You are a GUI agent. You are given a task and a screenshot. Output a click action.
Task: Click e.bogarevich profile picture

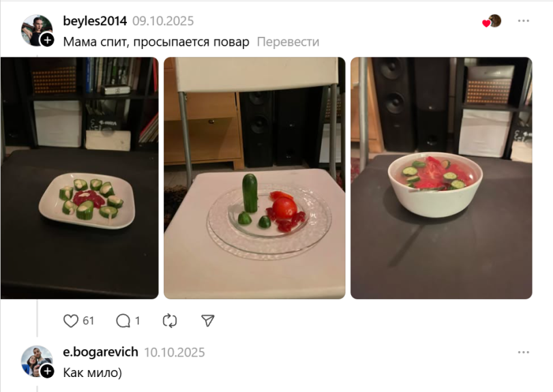coord(36,361)
